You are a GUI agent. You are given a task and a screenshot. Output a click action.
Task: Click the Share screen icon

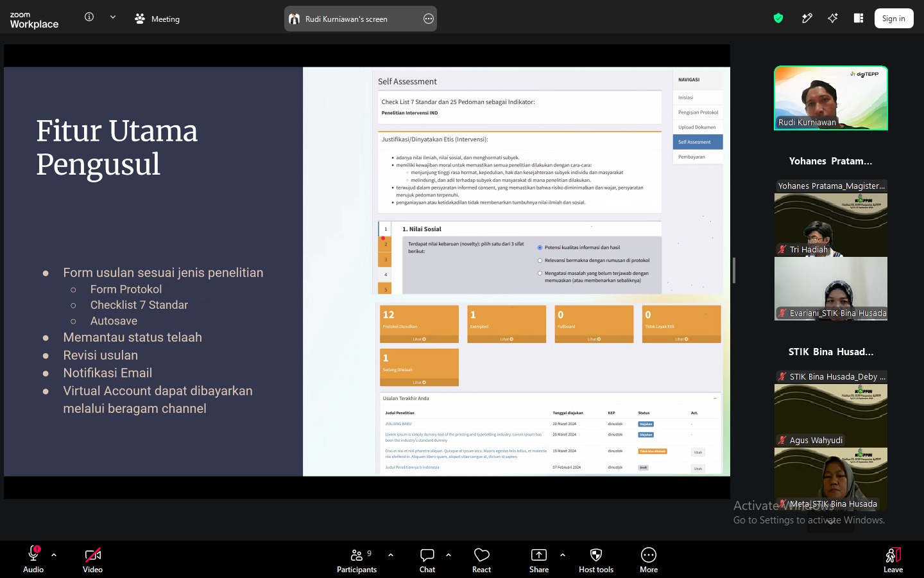tap(539, 555)
